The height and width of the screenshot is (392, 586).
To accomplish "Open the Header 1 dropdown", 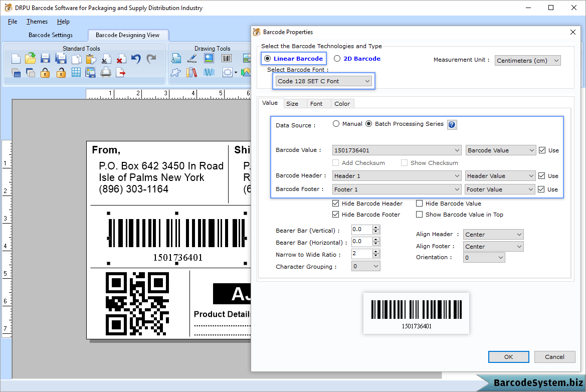I will [x=397, y=175].
